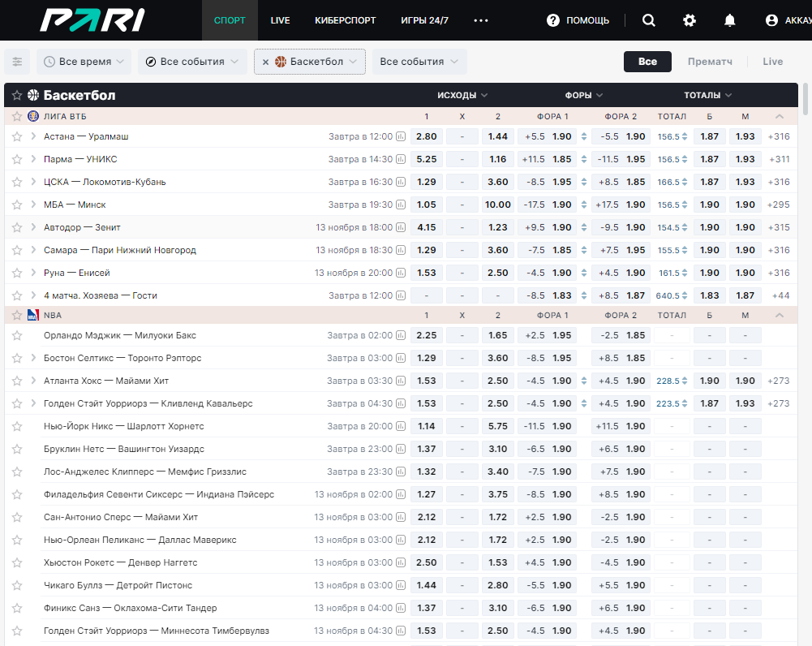Viewport: 812px width, 646px height.
Task: Open the ИГРЫ 24/7 tab
Action: [424, 20]
